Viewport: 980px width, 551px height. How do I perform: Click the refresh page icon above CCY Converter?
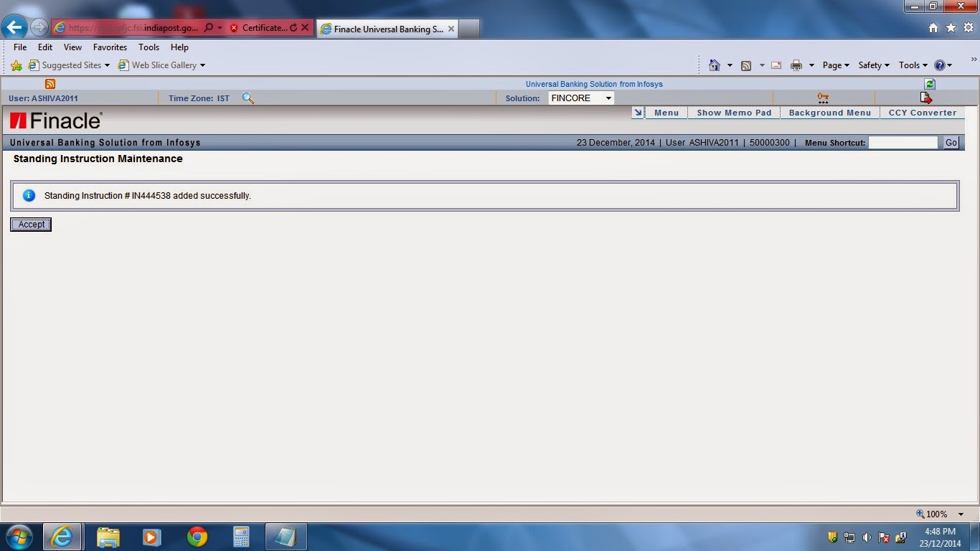pos(929,84)
